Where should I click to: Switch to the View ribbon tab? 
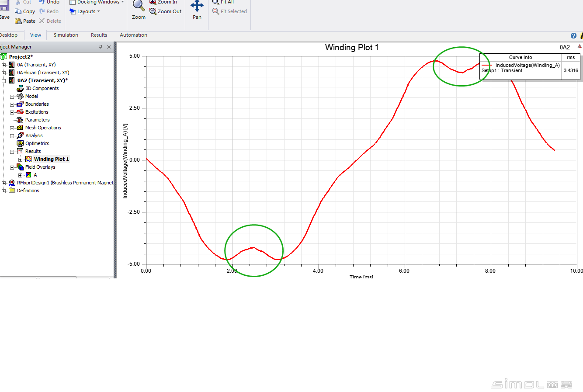point(35,35)
